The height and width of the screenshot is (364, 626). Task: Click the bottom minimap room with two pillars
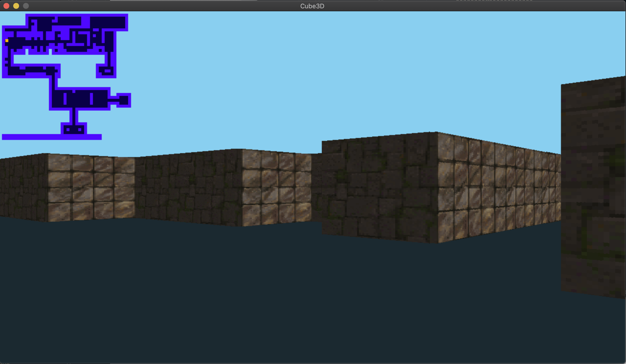click(74, 130)
